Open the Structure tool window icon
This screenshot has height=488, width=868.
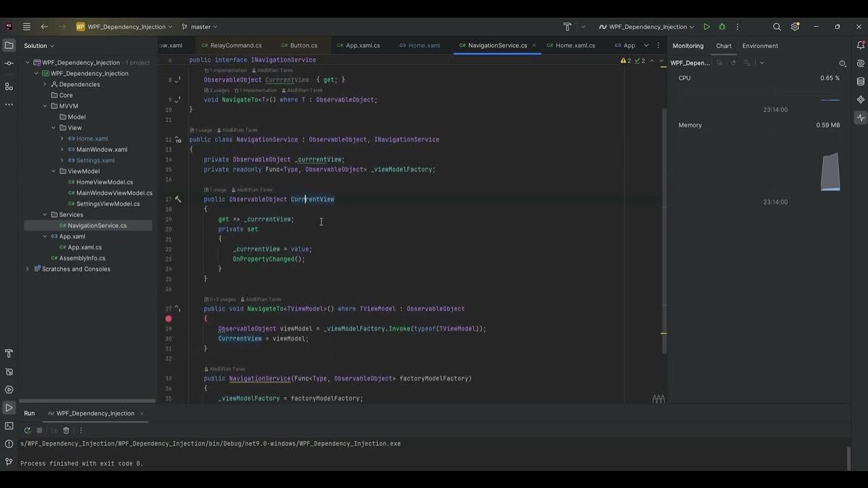[9, 87]
